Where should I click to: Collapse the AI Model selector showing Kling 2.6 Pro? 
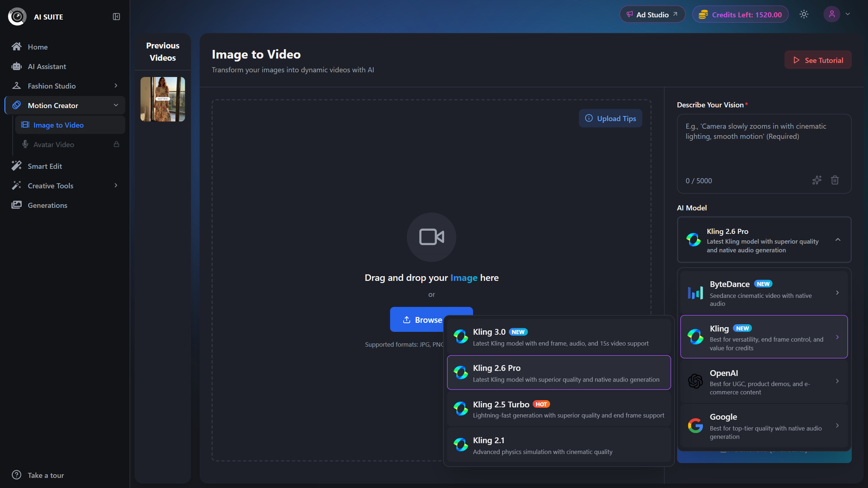pos(764,240)
